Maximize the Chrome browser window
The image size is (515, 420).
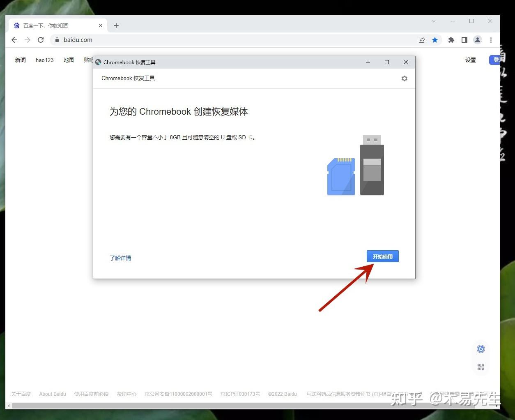tap(471, 21)
